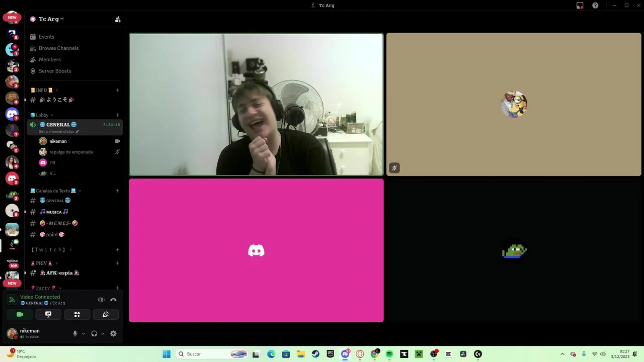
Task: Open microphone input options arrow
Action: [x=84, y=333]
